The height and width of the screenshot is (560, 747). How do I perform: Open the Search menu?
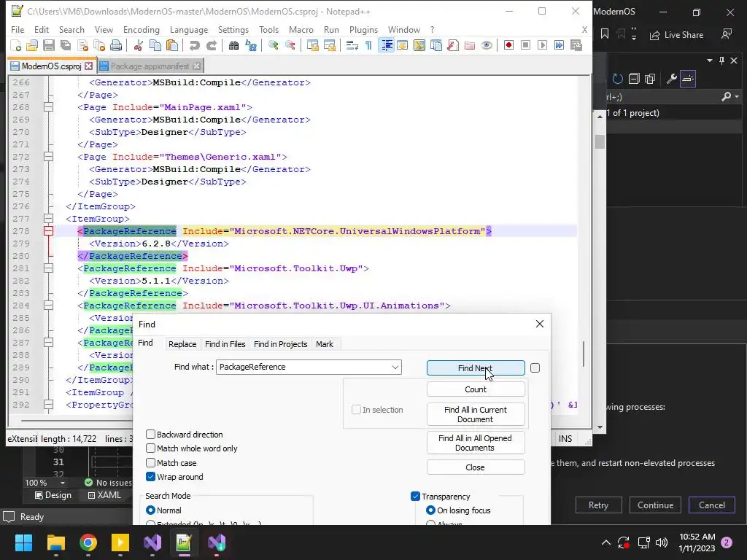tap(71, 29)
